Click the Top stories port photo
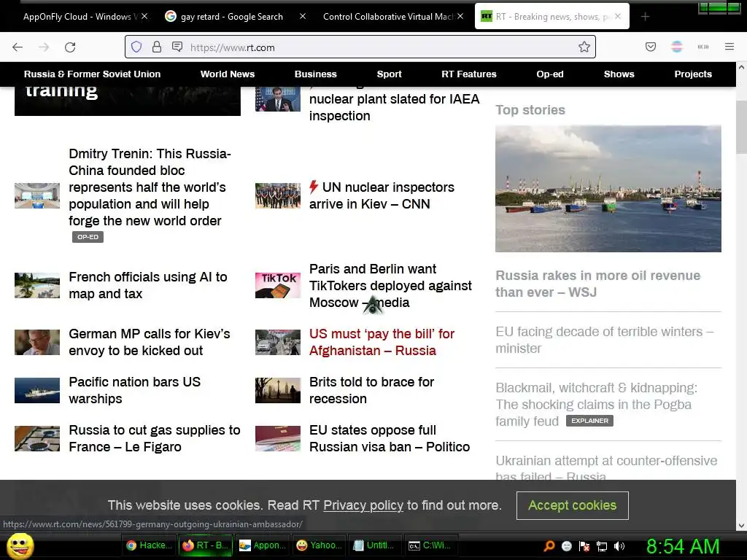This screenshot has height=560, width=747. [608, 189]
